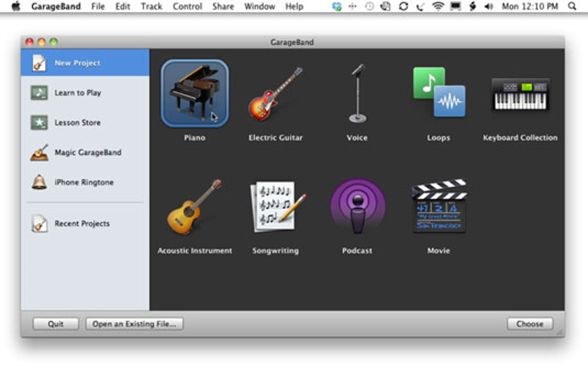The width and height of the screenshot is (588, 366).
Task: Select the purple Podcast icon
Action: (358, 206)
